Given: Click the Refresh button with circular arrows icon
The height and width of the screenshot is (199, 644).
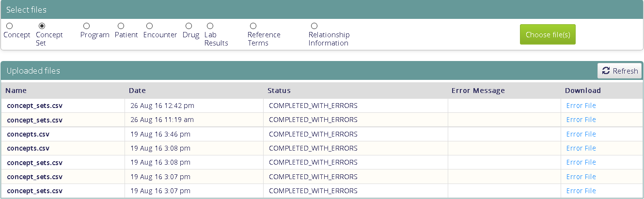Looking at the screenshot, I should coord(619,71).
